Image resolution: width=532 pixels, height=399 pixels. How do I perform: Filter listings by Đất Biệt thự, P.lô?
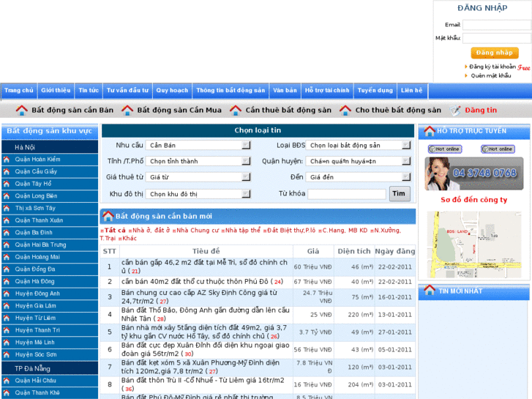coord(291,230)
